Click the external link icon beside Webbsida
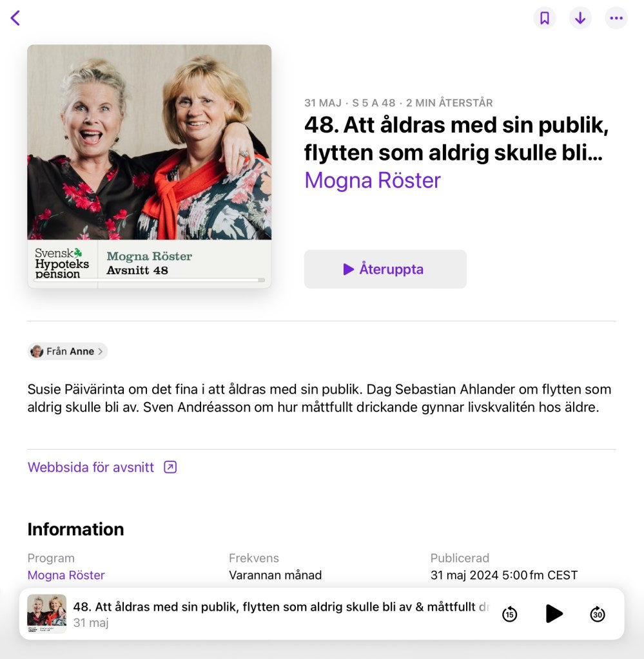The width and height of the screenshot is (644, 659). [170, 467]
